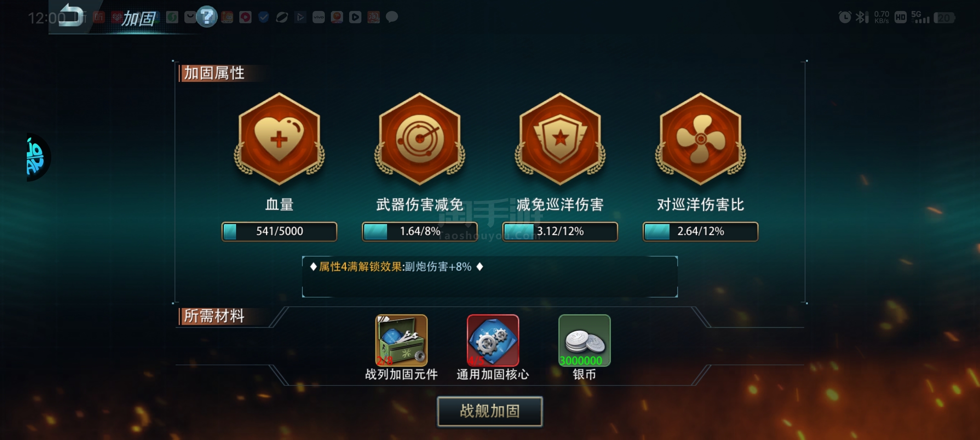This screenshot has height=440, width=980.
Task: Click the 2.64/12% progress bar
Action: pos(700,231)
